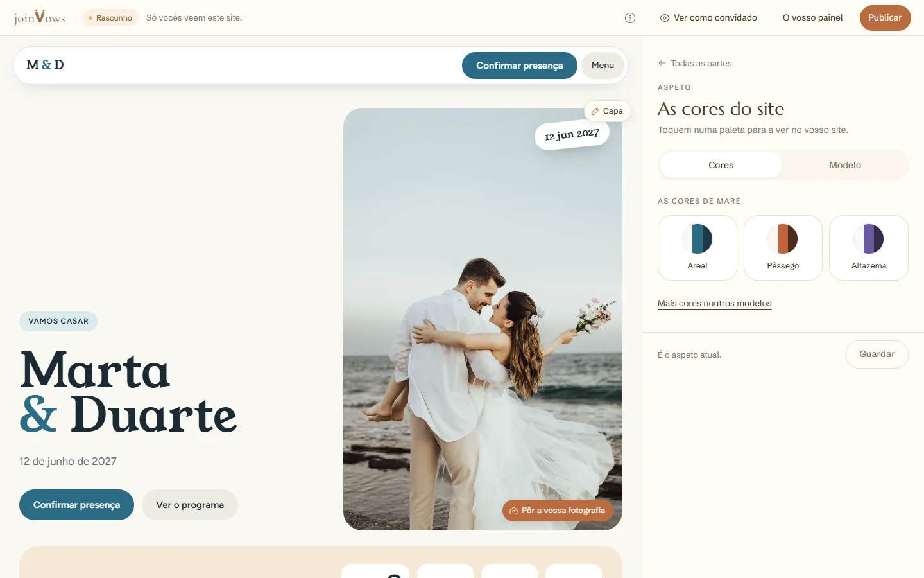924x578 pixels.
Task: Click the joinVows logo
Action: point(40,17)
